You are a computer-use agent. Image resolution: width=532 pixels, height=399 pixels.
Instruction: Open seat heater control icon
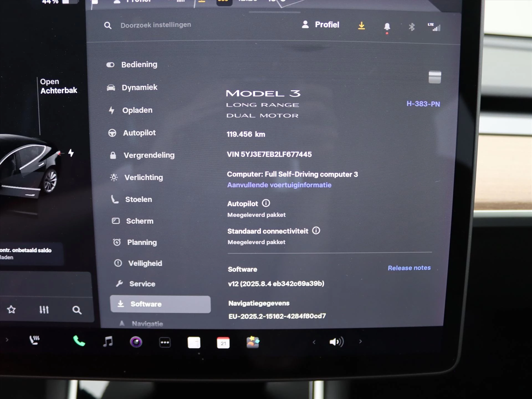coord(35,340)
